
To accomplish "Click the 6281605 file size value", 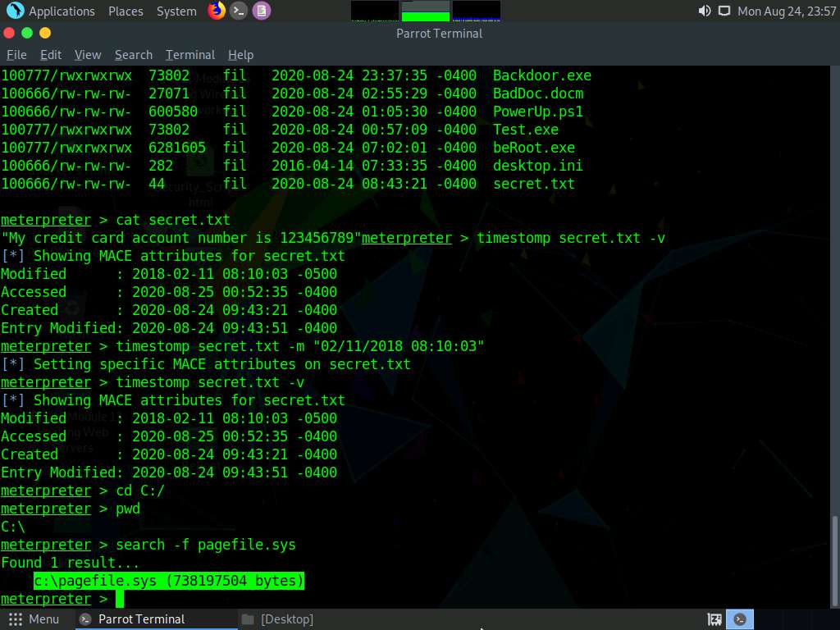I will [x=177, y=148].
